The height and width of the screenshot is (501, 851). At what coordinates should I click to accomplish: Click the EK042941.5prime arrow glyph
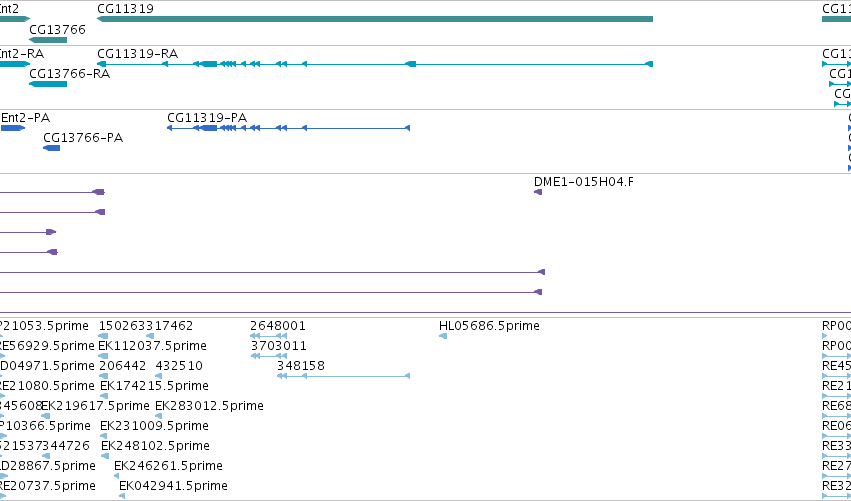click(122, 496)
